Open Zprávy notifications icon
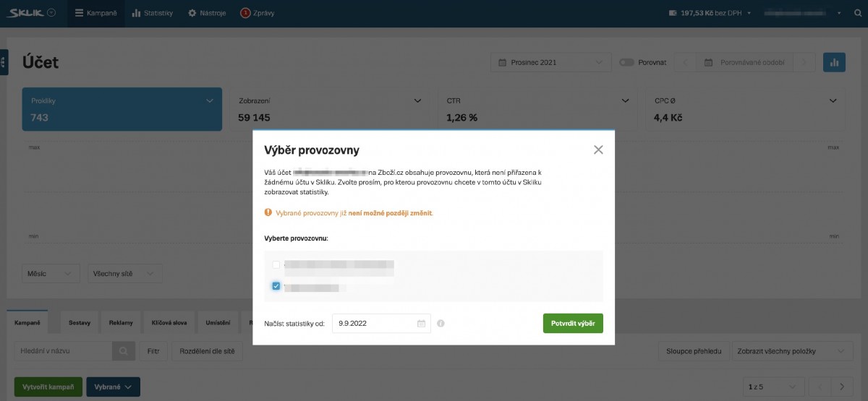 click(245, 13)
